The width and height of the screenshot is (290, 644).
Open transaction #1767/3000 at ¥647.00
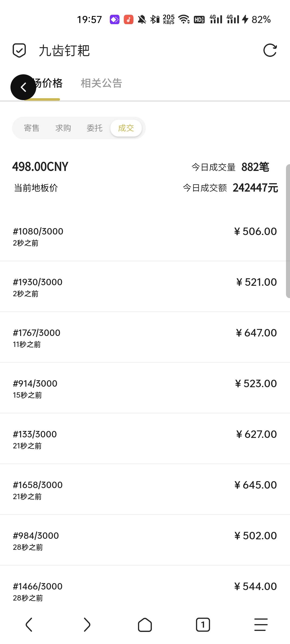145,338
